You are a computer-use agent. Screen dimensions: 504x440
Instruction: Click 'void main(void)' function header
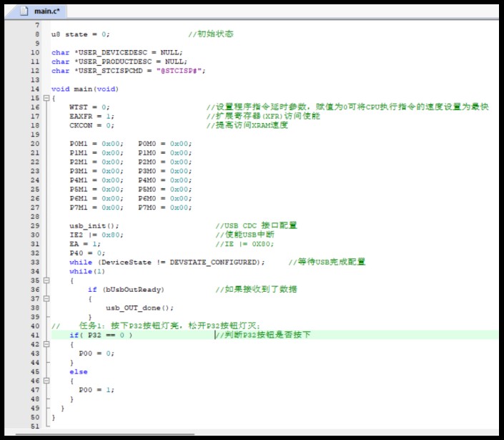pyautogui.click(x=85, y=89)
